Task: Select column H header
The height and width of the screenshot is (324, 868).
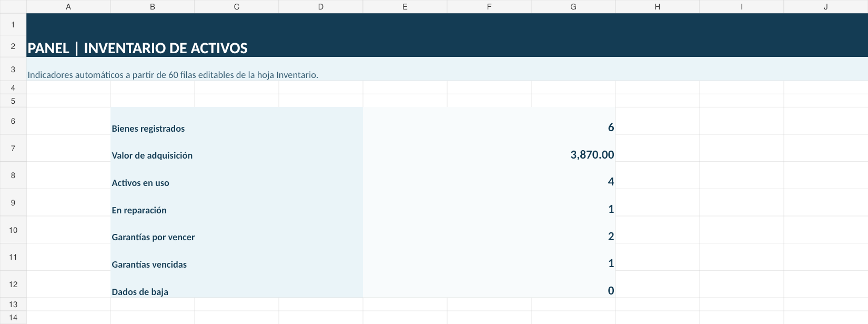Action: point(658,7)
